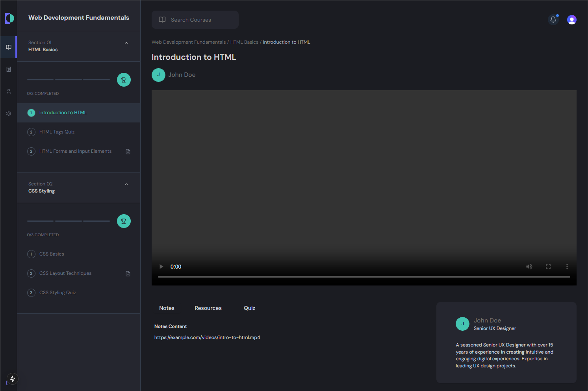The image size is (588, 391).
Task: Click John Doe name in instructor card
Action: click(x=488, y=321)
